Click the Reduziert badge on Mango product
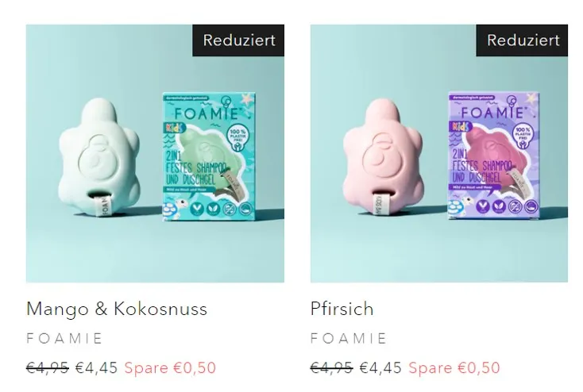This screenshot has width=583, height=392. 238,40
